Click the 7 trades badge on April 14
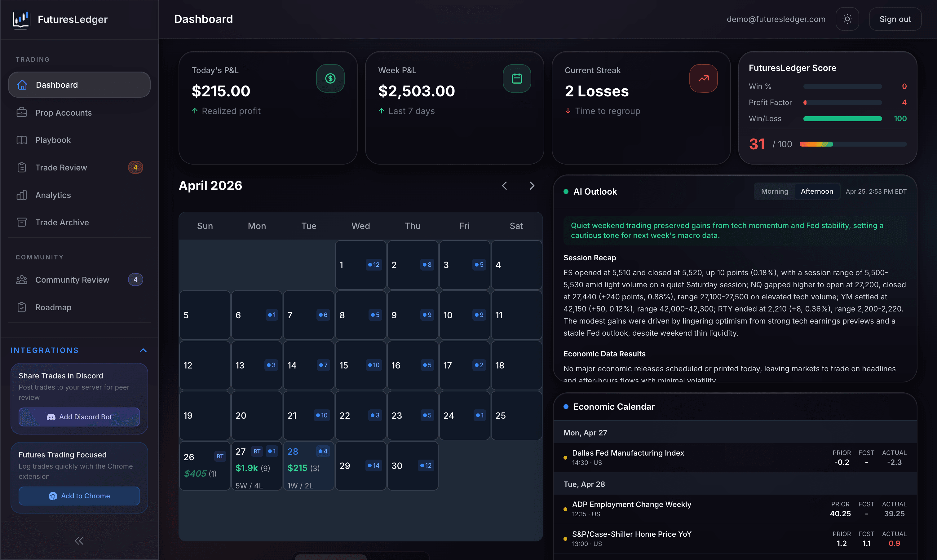The width and height of the screenshot is (937, 560). click(323, 365)
